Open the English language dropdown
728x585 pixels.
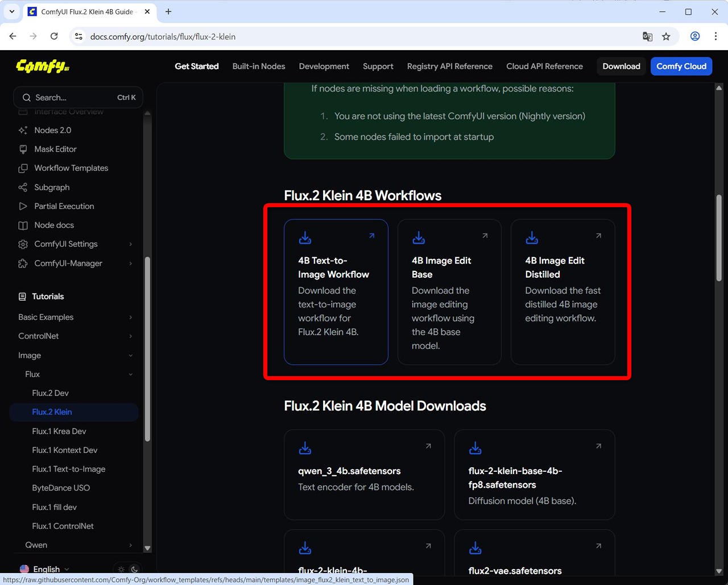tap(45, 569)
